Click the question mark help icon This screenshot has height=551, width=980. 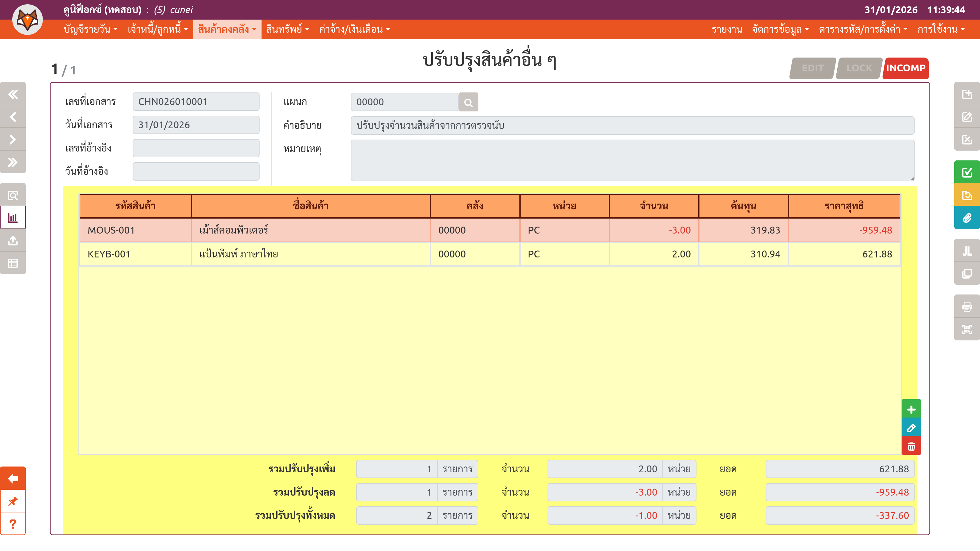click(13, 524)
